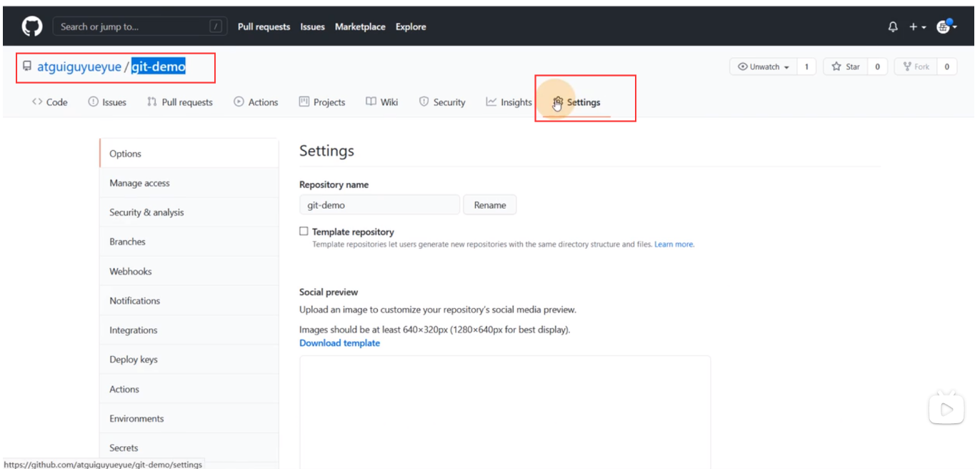Click the Rename button
Viewport: 980px width, 469px height.
click(490, 205)
